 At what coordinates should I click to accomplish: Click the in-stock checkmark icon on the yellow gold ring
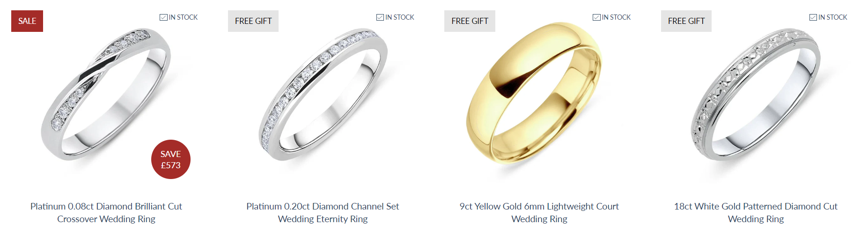pyautogui.click(x=596, y=17)
